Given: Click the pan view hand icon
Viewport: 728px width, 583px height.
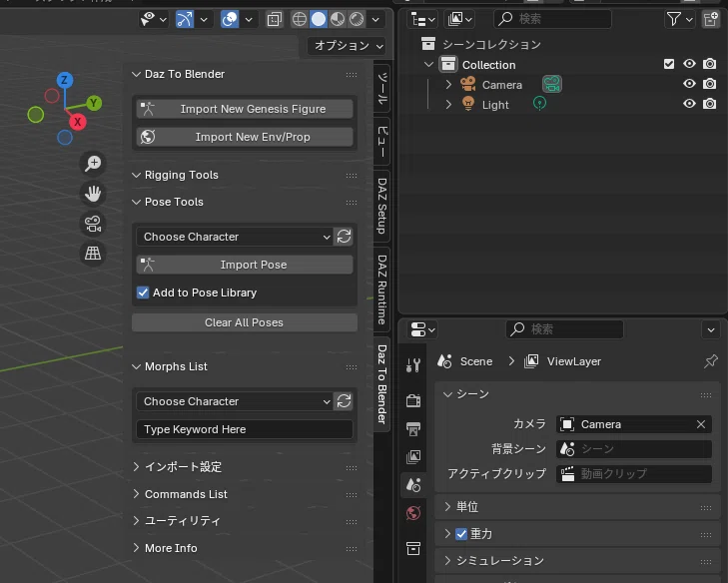Looking at the screenshot, I should 93,193.
